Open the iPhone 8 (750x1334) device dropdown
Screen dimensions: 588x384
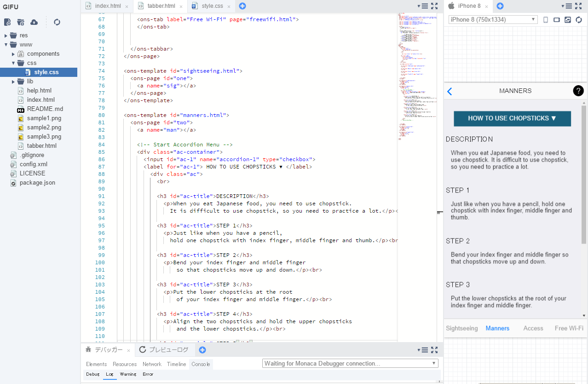coord(493,19)
